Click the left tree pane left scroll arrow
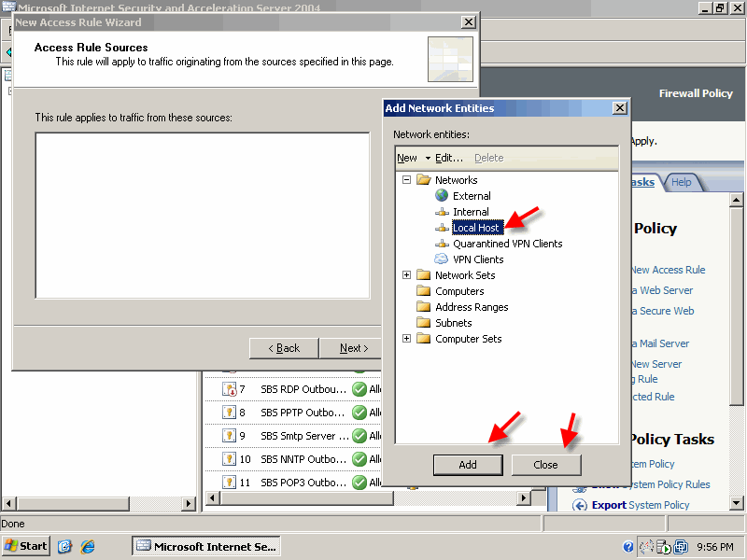Viewport: 747px width, 560px height. (8, 503)
